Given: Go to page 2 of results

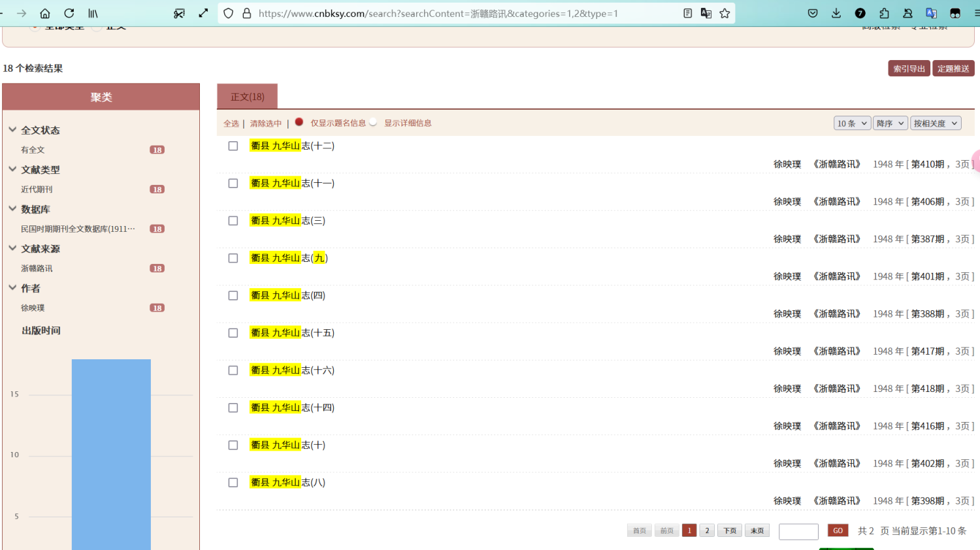Looking at the screenshot, I should tap(707, 531).
